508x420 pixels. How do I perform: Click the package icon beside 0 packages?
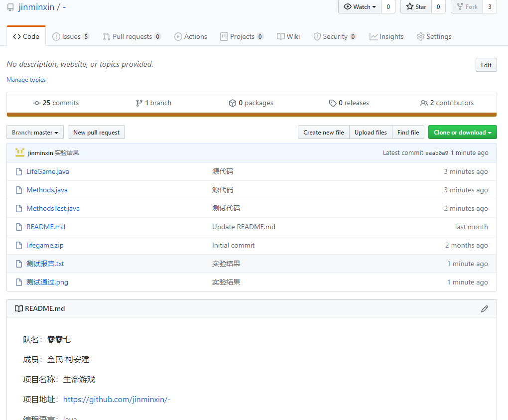click(232, 103)
